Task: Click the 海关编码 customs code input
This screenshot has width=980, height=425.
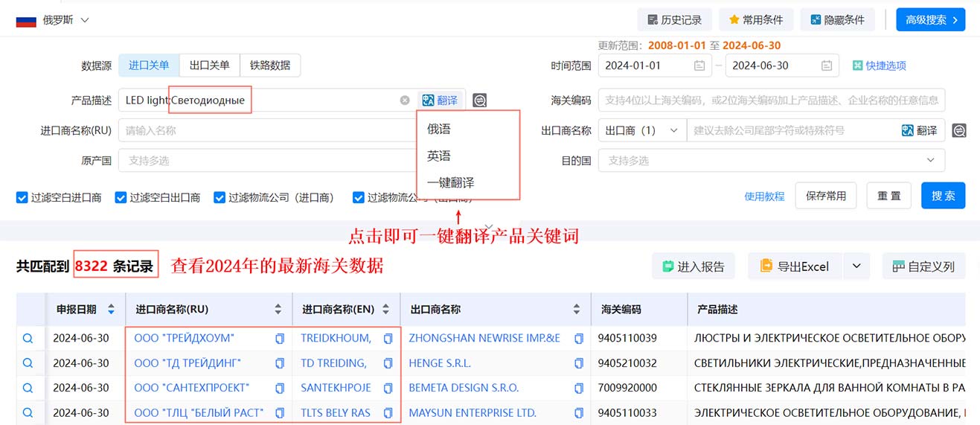Action: [772, 100]
